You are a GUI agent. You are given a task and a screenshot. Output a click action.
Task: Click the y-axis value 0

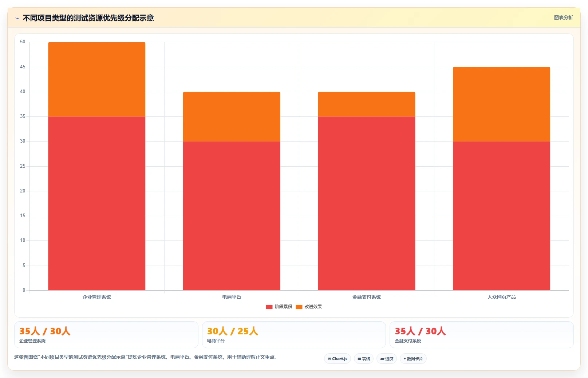(x=24, y=290)
